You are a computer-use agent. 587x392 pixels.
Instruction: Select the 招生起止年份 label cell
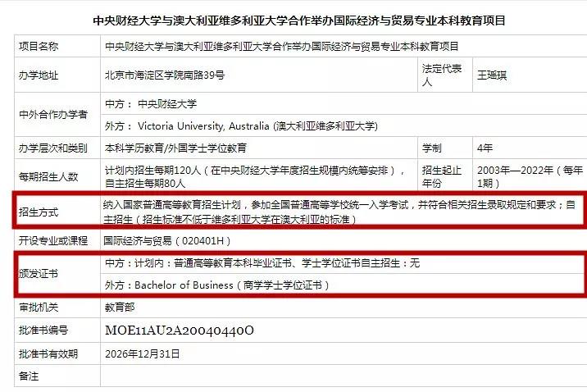[x=445, y=176]
